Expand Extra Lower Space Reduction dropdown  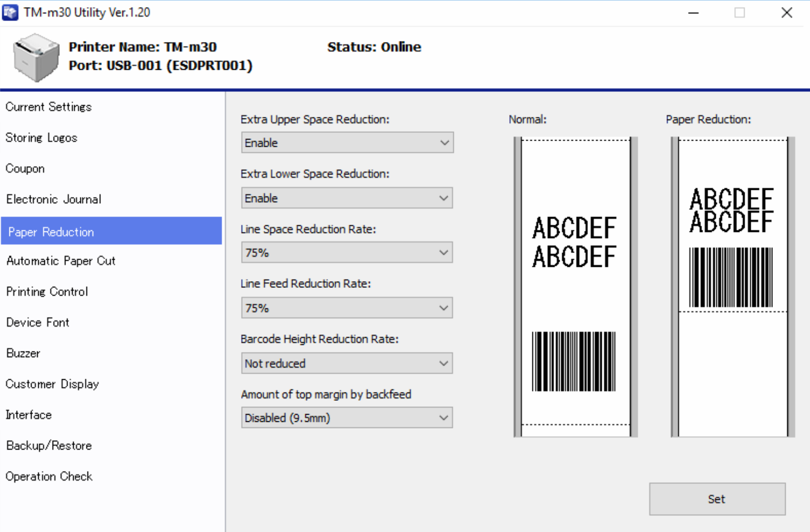pos(347,198)
